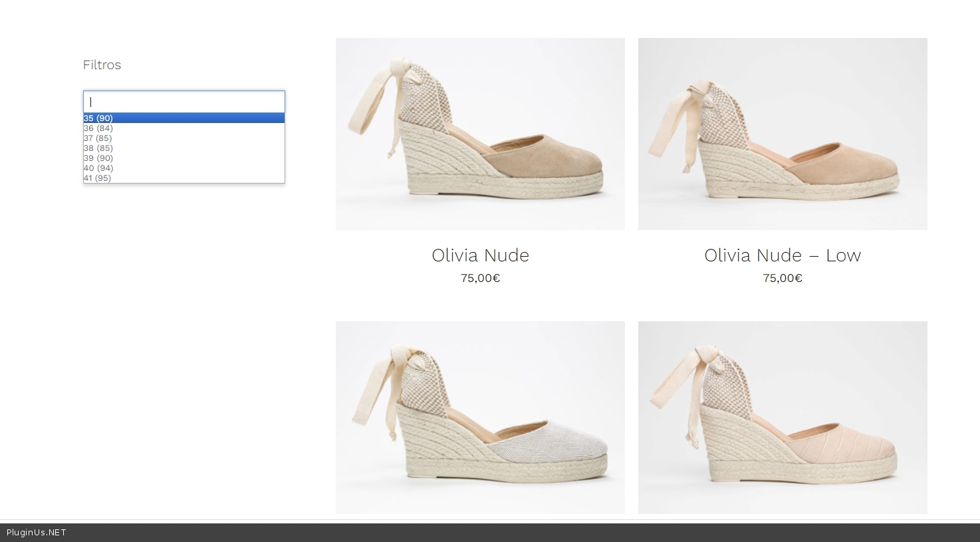The image size is (980, 542).
Task: Click the filter search input field
Action: click(x=184, y=102)
